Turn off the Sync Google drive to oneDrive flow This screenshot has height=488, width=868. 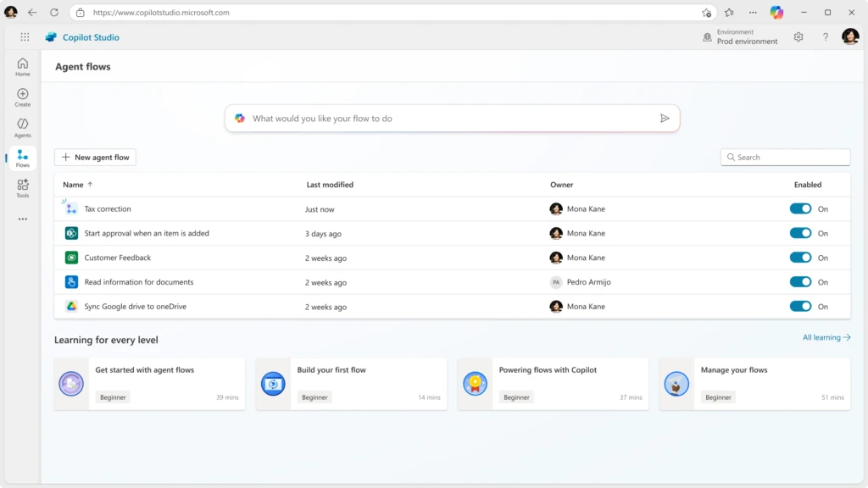(800, 306)
